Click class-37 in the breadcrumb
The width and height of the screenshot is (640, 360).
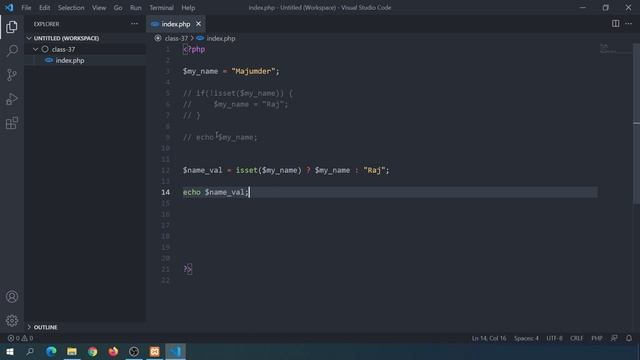[176, 38]
